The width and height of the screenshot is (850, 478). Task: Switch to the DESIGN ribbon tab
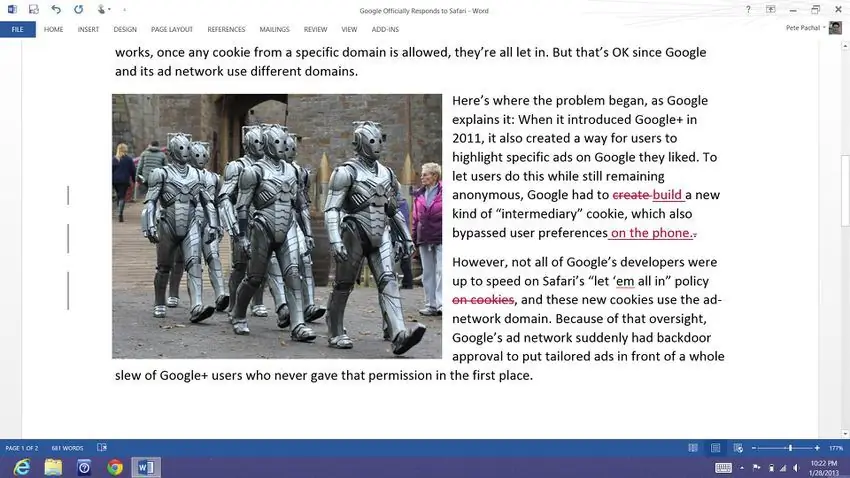point(125,29)
